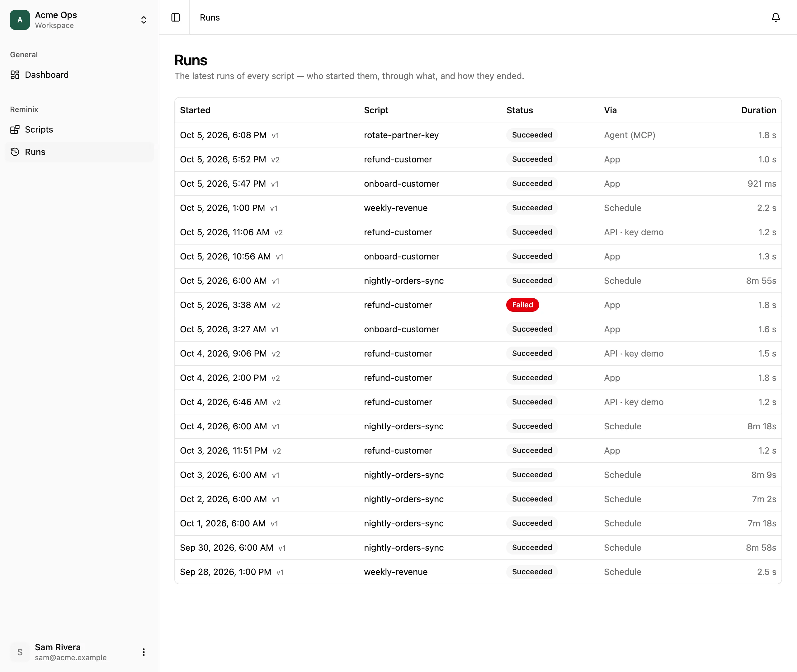Click the Status column header

coord(520,110)
